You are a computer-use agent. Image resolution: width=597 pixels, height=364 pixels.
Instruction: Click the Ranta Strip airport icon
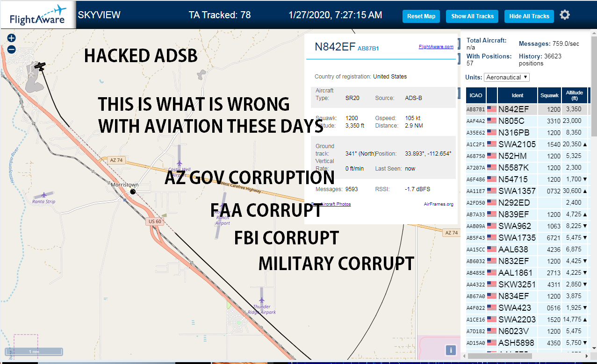(x=44, y=194)
